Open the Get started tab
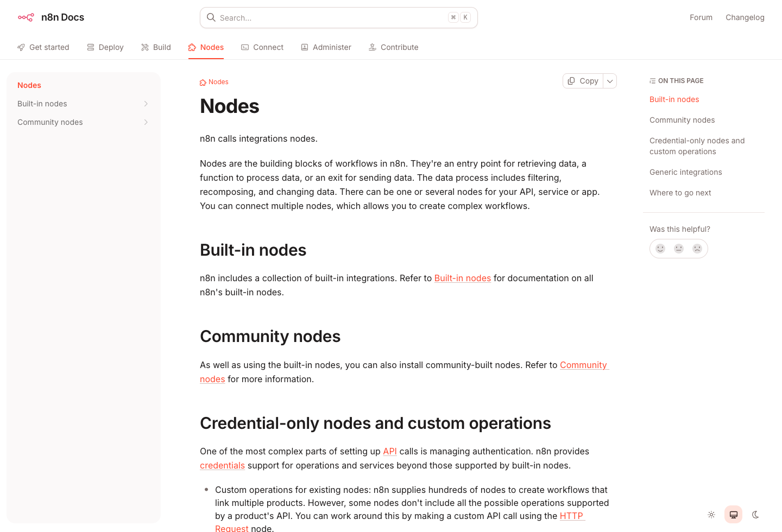Viewport: 782px width, 532px height. [43, 47]
